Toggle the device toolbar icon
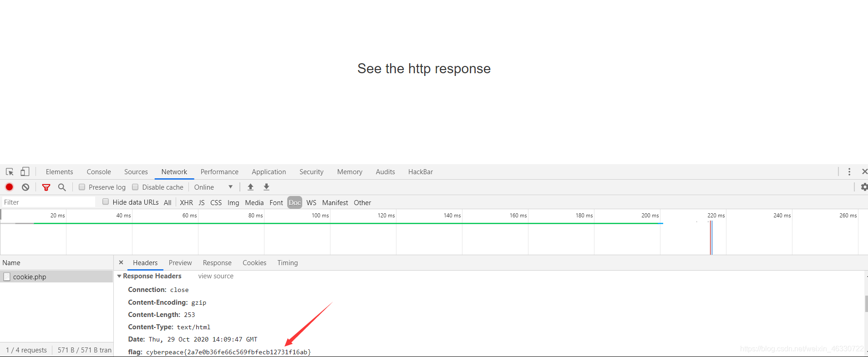The image size is (868, 357). pyautogui.click(x=25, y=172)
